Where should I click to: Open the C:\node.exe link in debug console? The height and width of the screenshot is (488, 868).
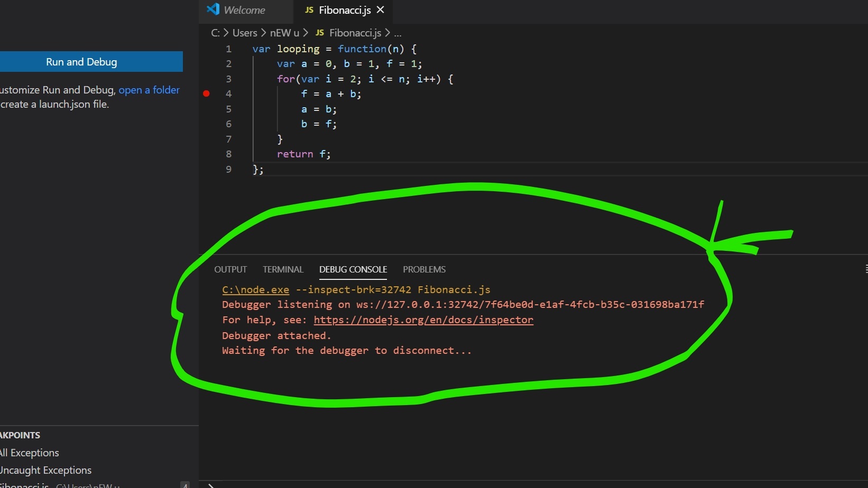tap(255, 289)
